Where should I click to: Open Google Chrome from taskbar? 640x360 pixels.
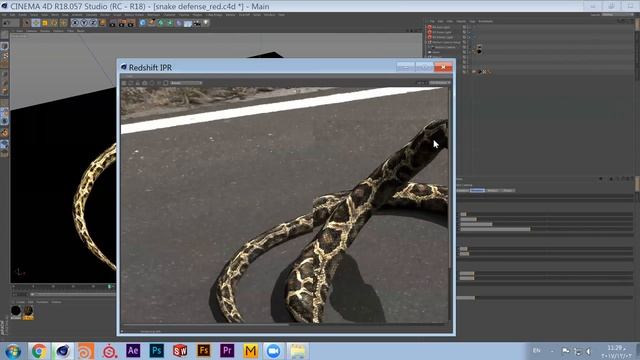[x=39, y=351]
